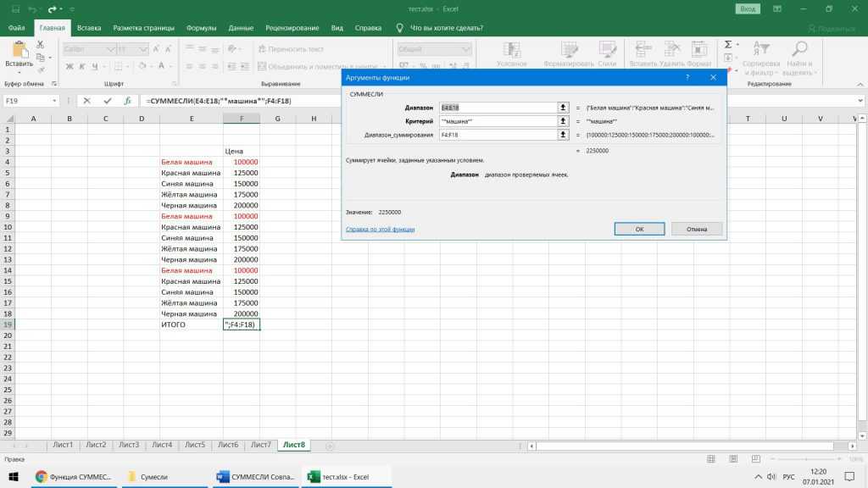Click the Вставить cells icon in ribbon

click(643, 50)
